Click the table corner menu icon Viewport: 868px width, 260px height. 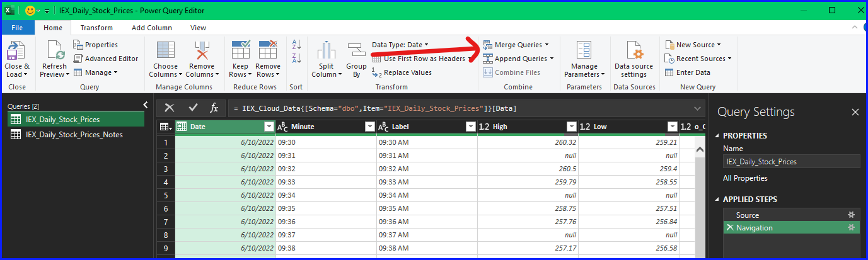pos(165,127)
